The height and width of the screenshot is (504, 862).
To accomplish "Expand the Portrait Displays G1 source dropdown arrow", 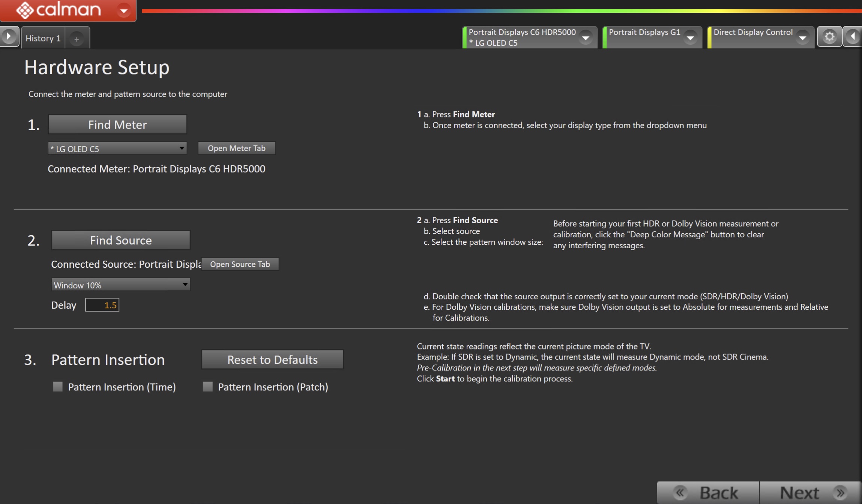I will pos(690,37).
